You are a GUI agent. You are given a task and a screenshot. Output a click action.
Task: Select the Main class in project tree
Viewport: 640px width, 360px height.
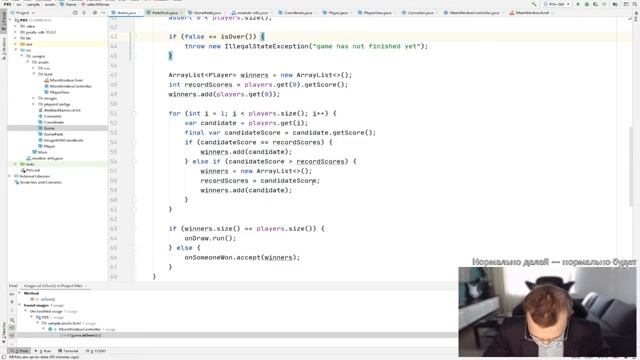tap(40, 152)
